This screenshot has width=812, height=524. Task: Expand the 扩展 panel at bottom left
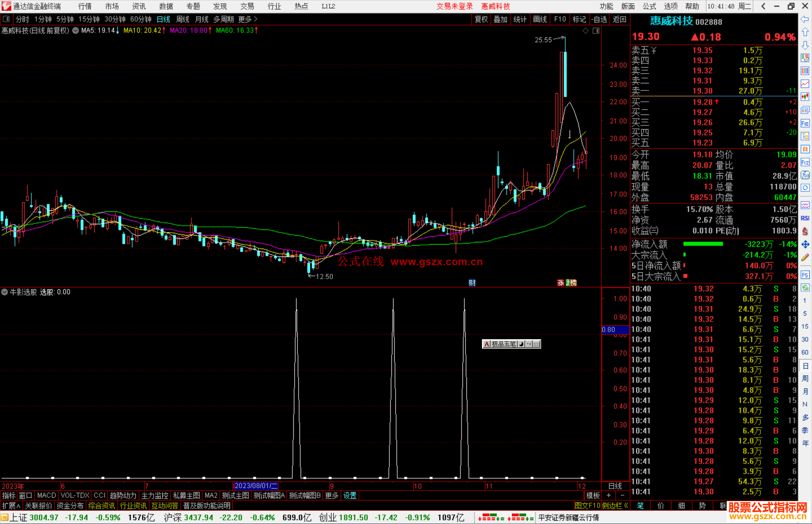pyautogui.click(x=11, y=506)
